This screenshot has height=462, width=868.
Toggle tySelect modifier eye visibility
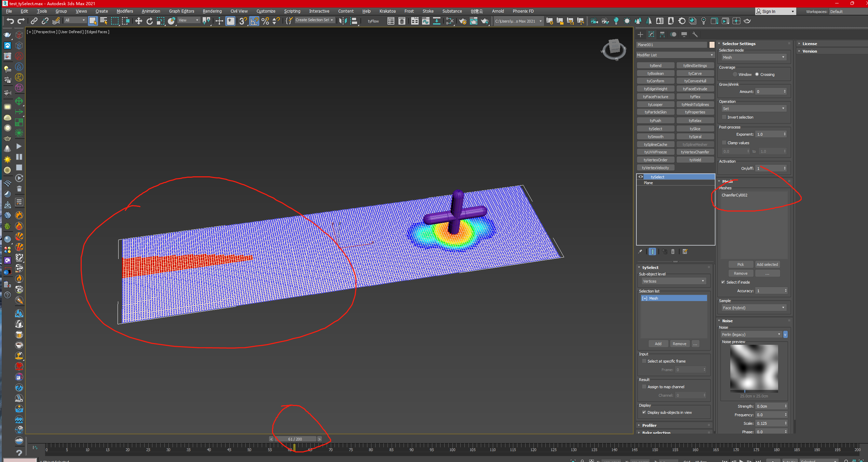click(641, 177)
